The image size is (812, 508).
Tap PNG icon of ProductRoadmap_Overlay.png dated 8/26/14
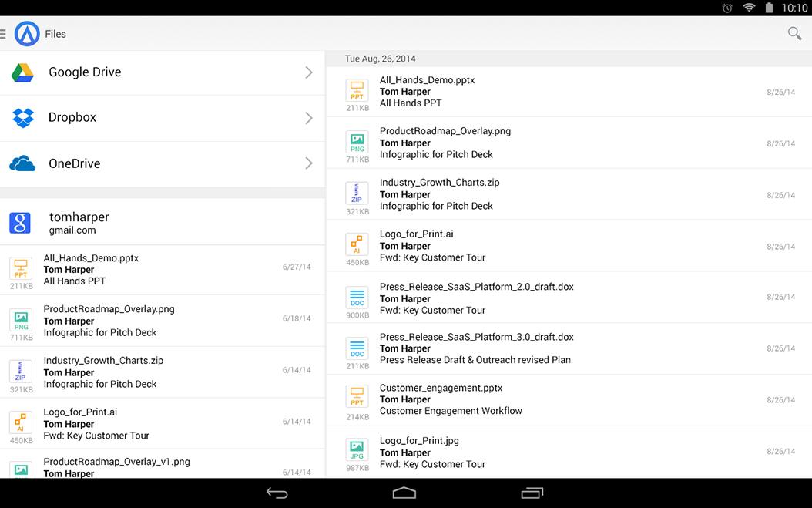click(x=357, y=142)
